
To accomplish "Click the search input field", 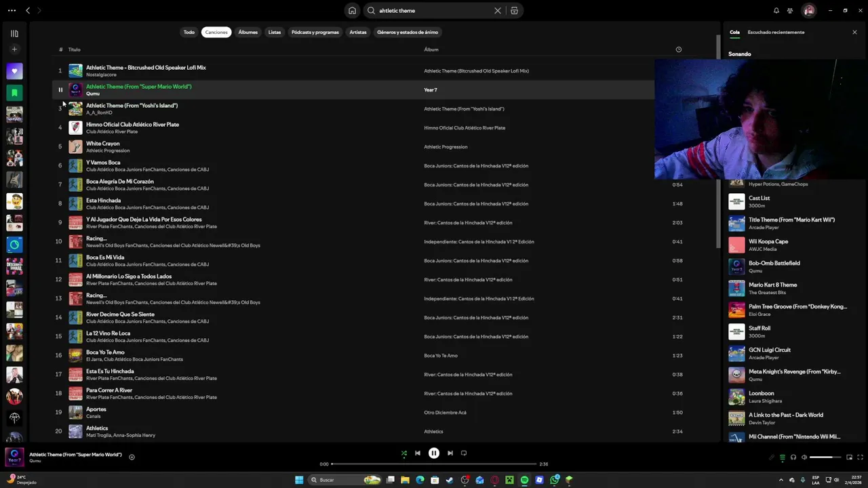I will tap(434, 10).
